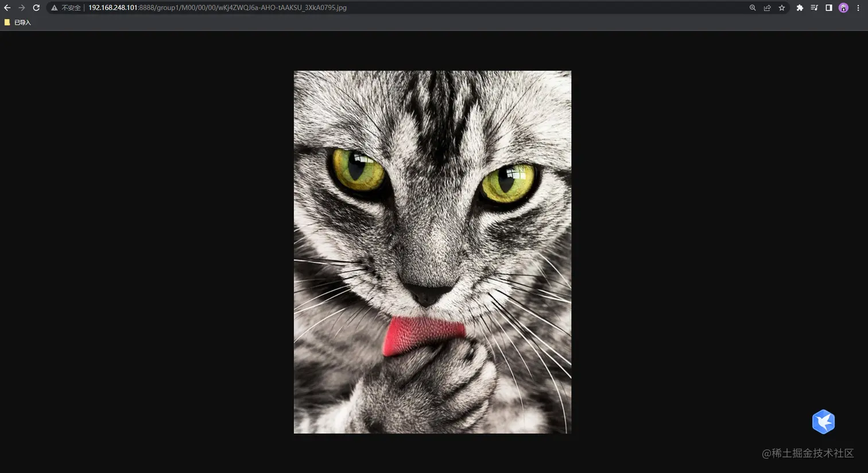The width and height of the screenshot is (868, 473).
Task: Click the share icon in the toolbar
Action: coord(768,7)
